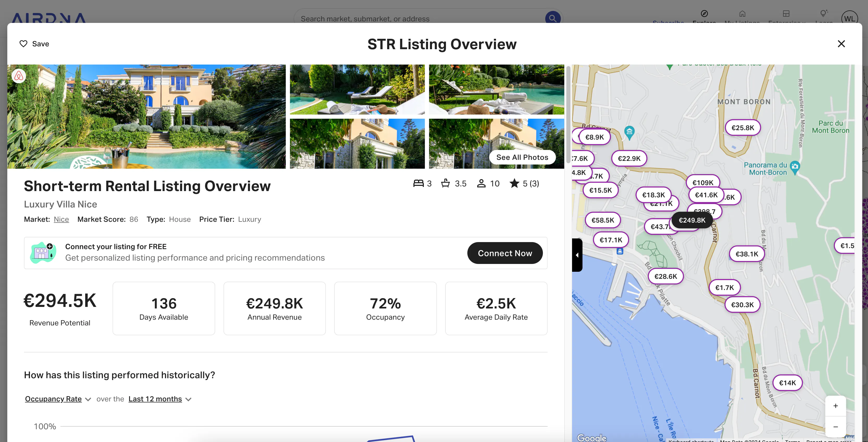Click the search magnifier button
The height and width of the screenshot is (442, 868).
pyautogui.click(x=553, y=18)
